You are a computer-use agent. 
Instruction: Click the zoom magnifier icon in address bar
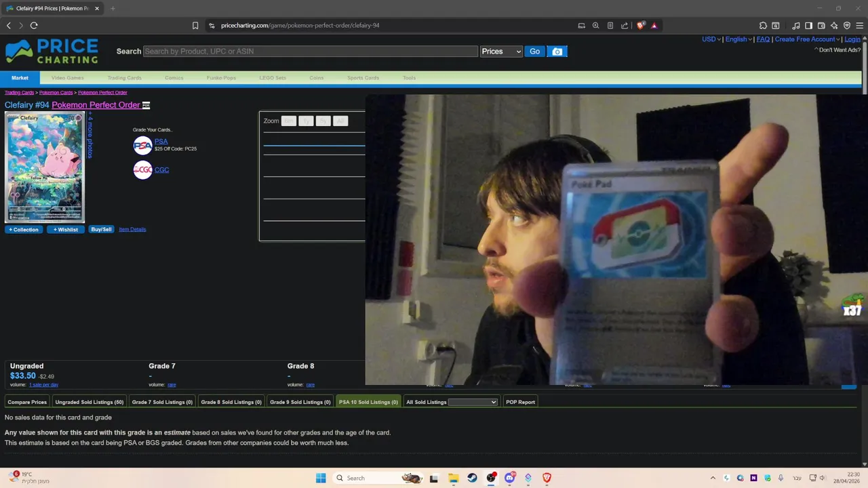pyautogui.click(x=595, y=25)
